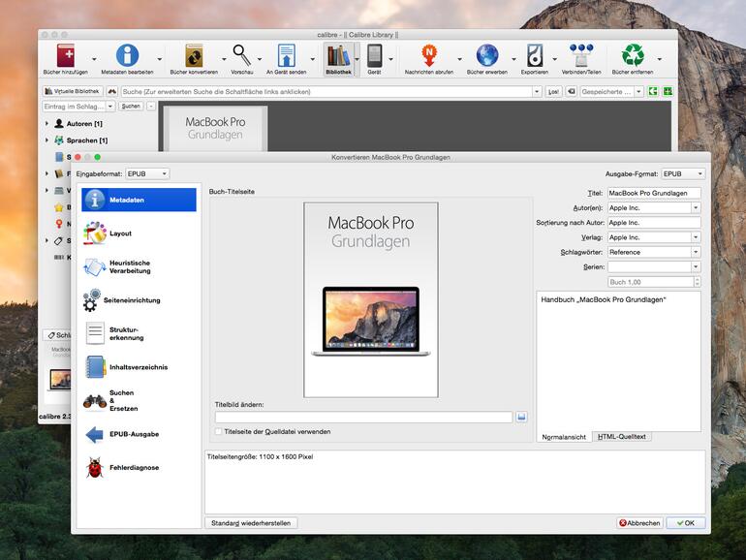Open the Fehlerdiagnose section with bug icon
This screenshot has width=746, height=560.
pos(95,467)
